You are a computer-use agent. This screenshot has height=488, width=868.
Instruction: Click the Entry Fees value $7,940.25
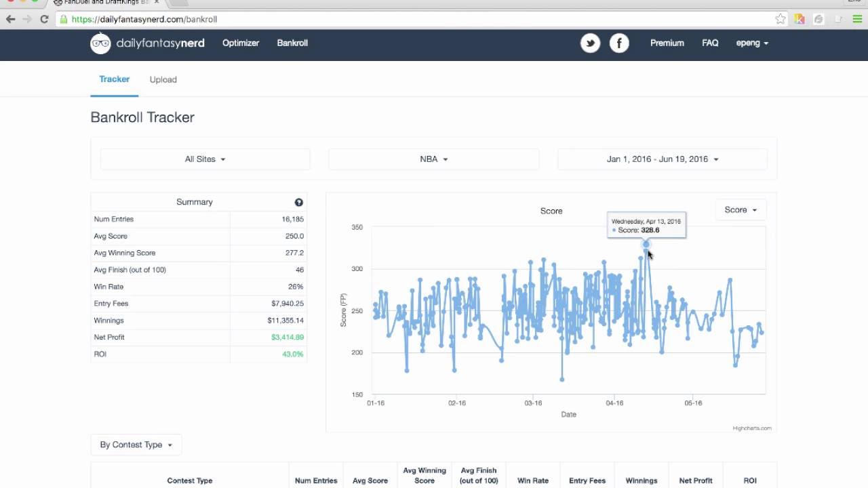(x=288, y=304)
